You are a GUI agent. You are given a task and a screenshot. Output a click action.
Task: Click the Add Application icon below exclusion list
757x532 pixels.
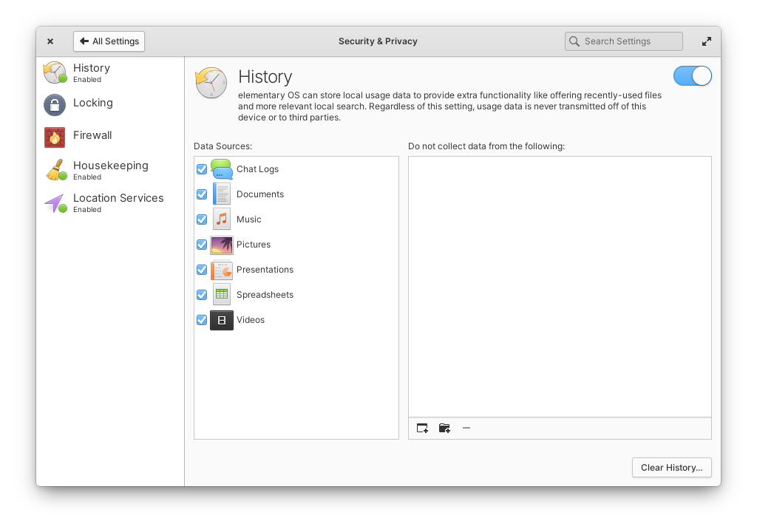click(421, 428)
